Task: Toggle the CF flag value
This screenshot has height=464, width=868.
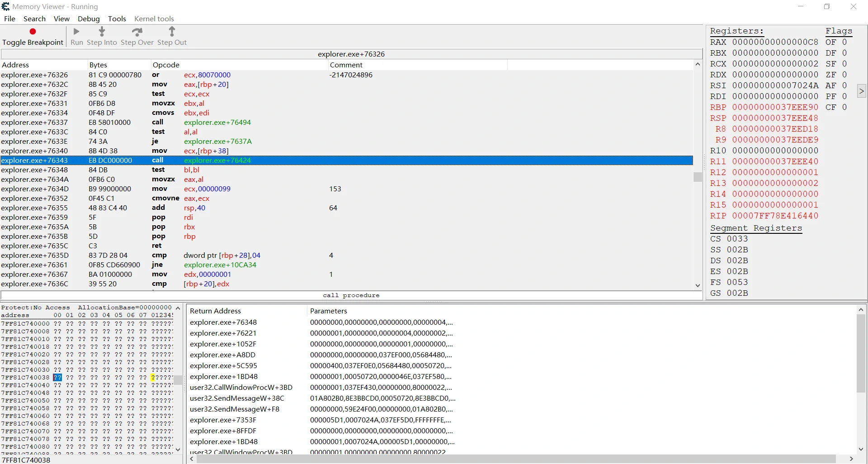Action: click(844, 107)
